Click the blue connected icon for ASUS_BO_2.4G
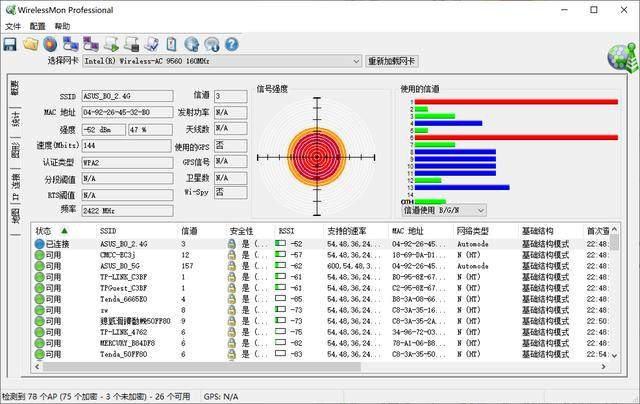This screenshot has width=640, height=404. click(40, 243)
